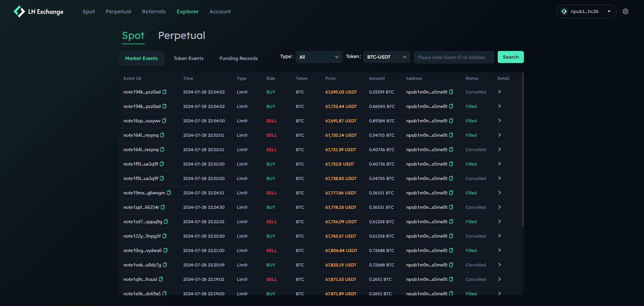This screenshot has width=644, height=306.
Task: Click the LN Exchange logo icon
Action: click(19, 11)
